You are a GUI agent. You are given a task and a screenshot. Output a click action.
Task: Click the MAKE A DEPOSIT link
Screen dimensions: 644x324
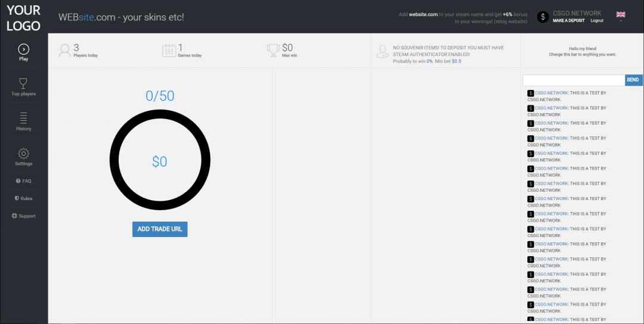click(568, 21)
